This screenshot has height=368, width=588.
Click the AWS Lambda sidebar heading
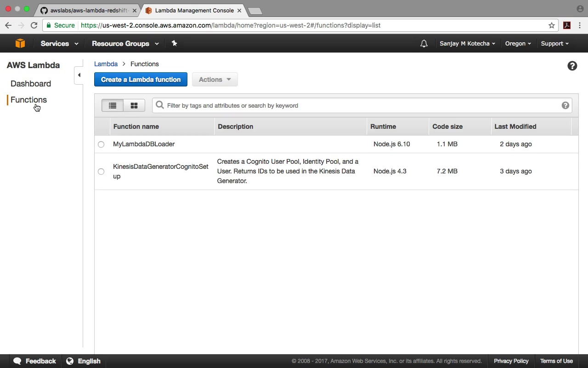pyautogui.click(x=33, y=65)
